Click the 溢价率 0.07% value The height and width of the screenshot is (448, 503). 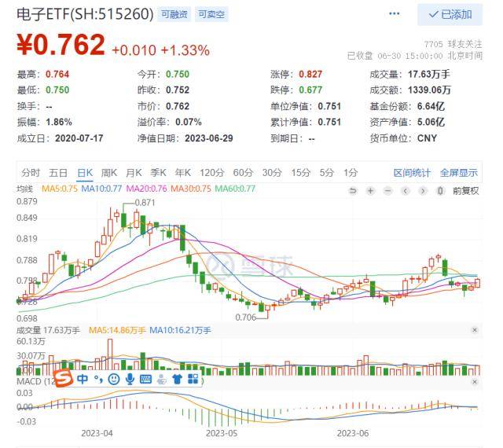[x=189, y=123]
